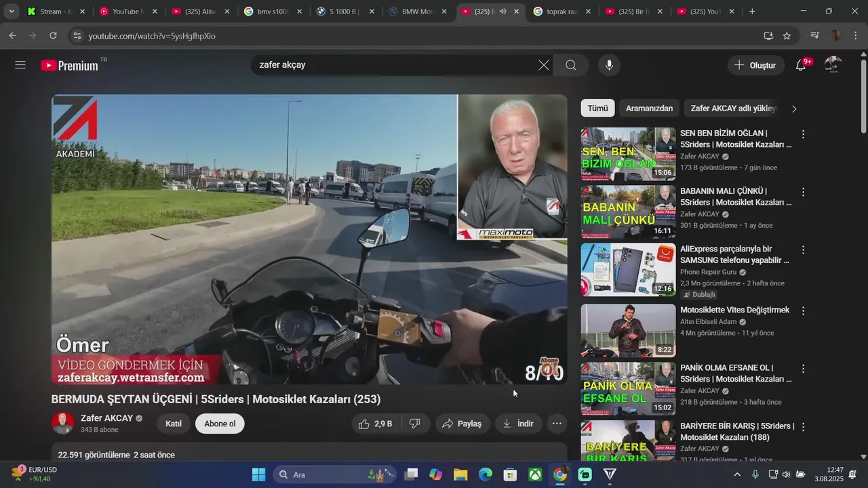Open Microsoft Store from taskbar
The image size is (868, 488).
(510, 474)
